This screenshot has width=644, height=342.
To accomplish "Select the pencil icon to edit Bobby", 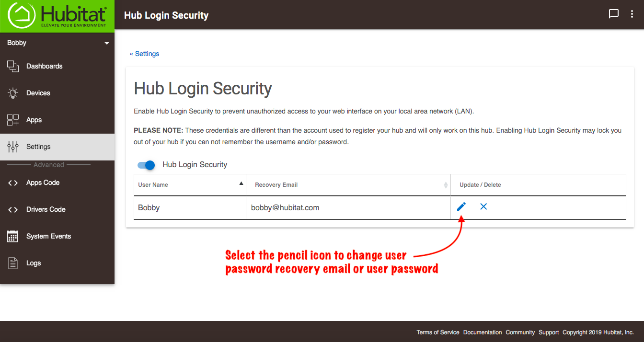I will [x=461, y=206].
